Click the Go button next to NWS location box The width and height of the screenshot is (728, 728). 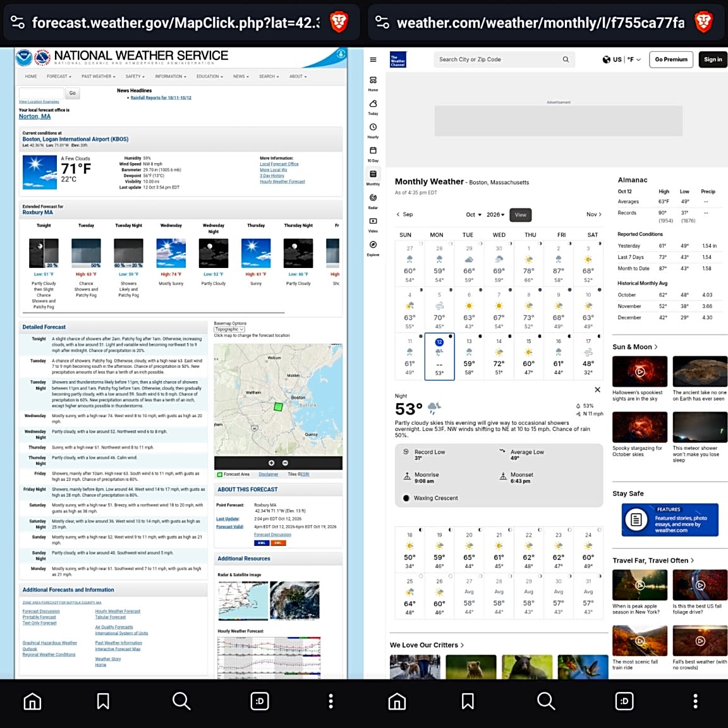(x=73, y=94)
